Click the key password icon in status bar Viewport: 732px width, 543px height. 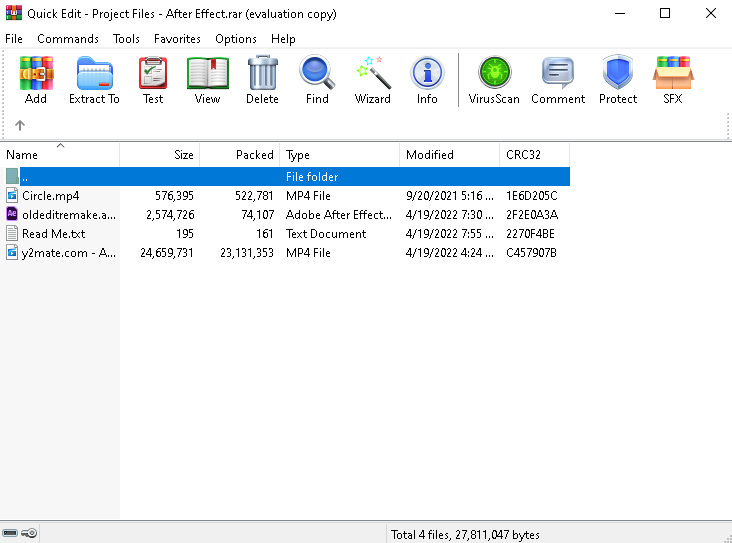29,533
